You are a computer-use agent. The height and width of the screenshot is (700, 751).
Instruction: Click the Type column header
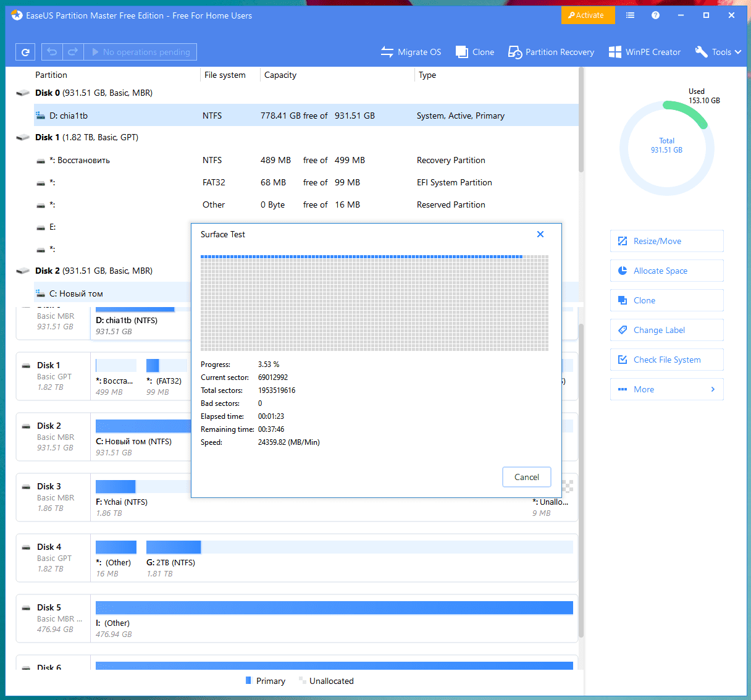pos(427,75)
